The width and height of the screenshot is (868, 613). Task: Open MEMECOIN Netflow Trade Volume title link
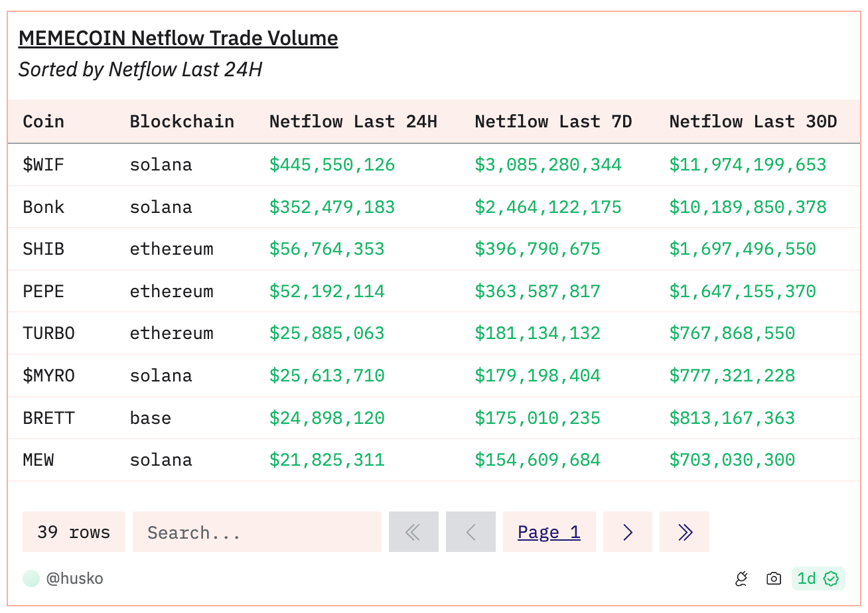[x=178, y=38]
